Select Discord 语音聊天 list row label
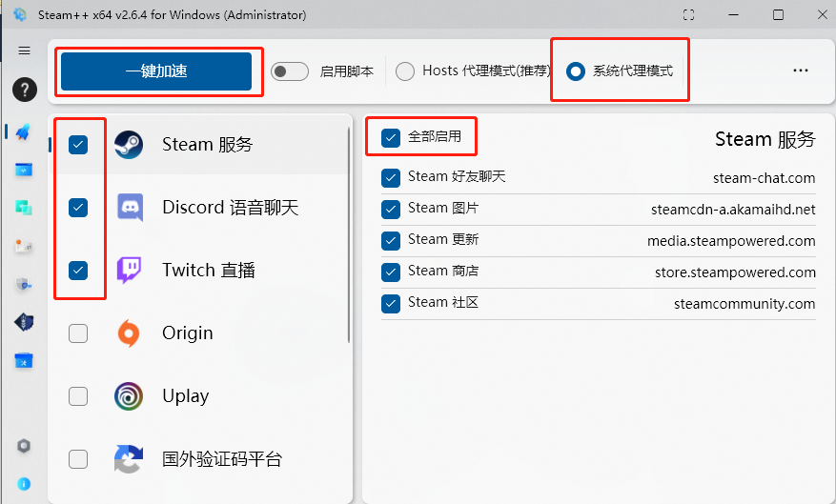This screenshot has height=504, width=836. coord(231,208)
